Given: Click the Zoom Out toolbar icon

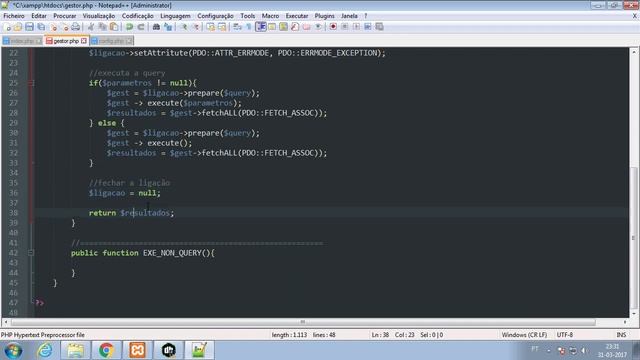Looking at the screenshot, I should pyautogui.click(x=196, y=27).
